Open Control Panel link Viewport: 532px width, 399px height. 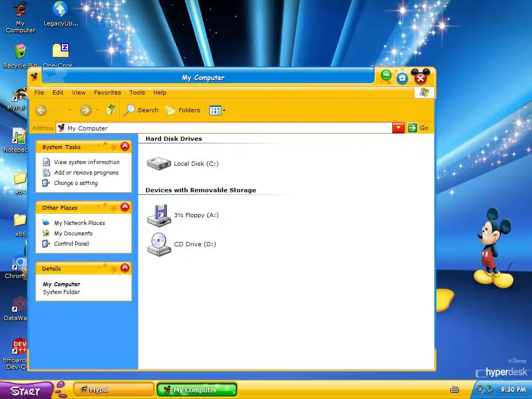tap(71, 244)
